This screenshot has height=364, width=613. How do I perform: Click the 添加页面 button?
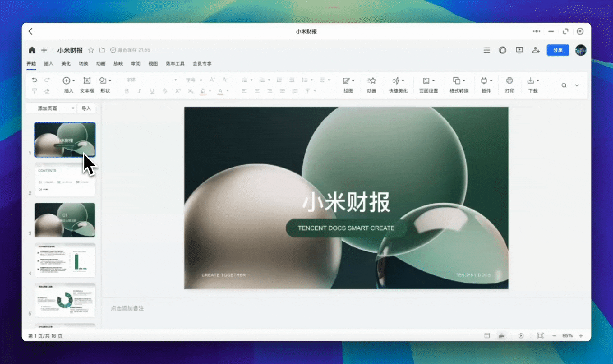point(47,108)
